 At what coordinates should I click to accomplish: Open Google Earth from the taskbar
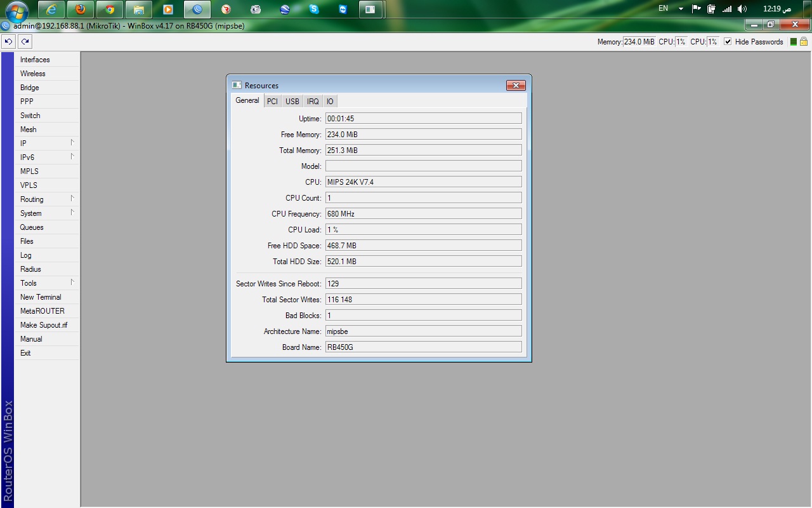tap(285, 10)
